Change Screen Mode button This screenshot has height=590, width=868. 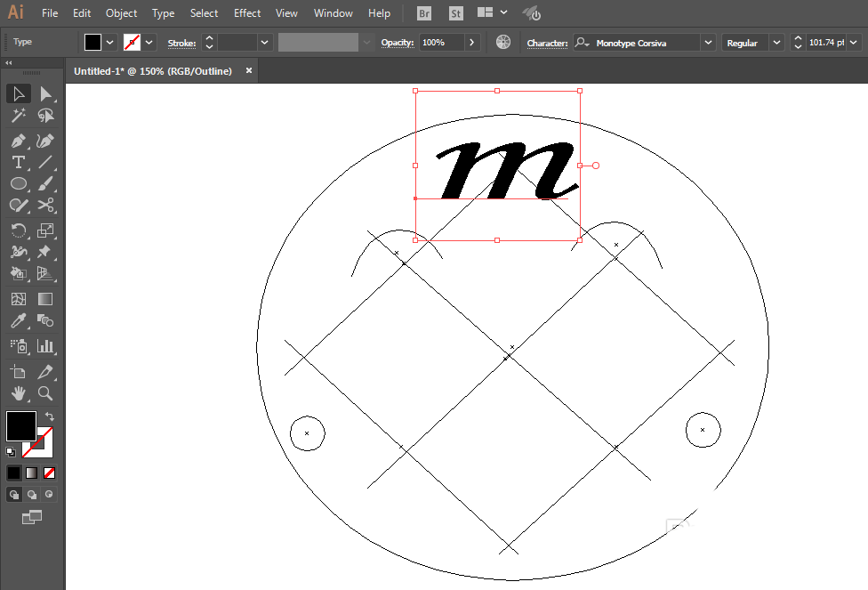coord(31,517)
